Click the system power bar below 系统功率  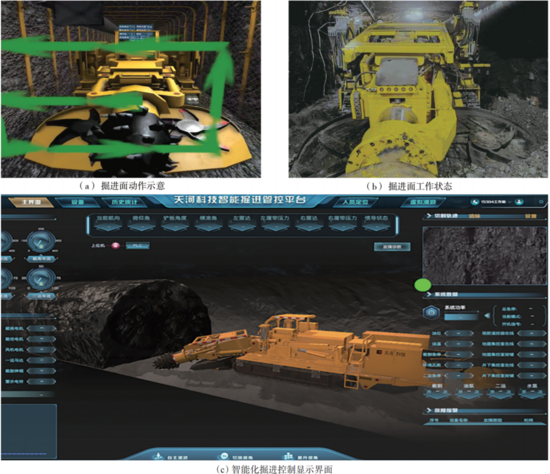[x=461, y=317]
